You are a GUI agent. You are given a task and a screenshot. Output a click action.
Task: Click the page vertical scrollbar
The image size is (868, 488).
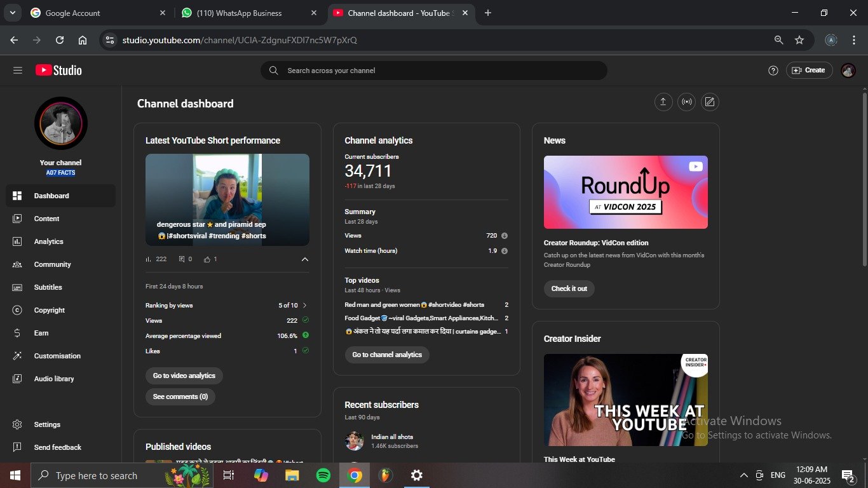point(864,180)
